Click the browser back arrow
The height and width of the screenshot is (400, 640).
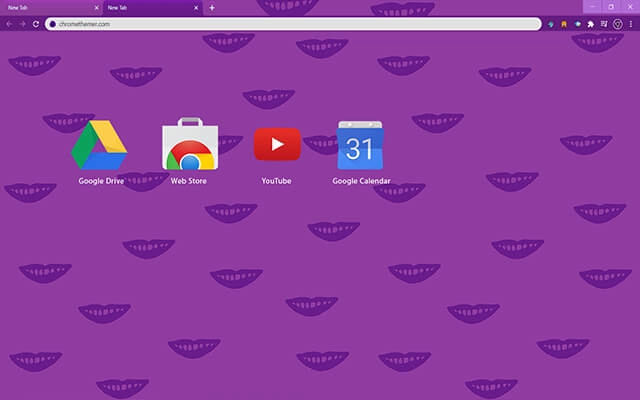pos(9,24)
